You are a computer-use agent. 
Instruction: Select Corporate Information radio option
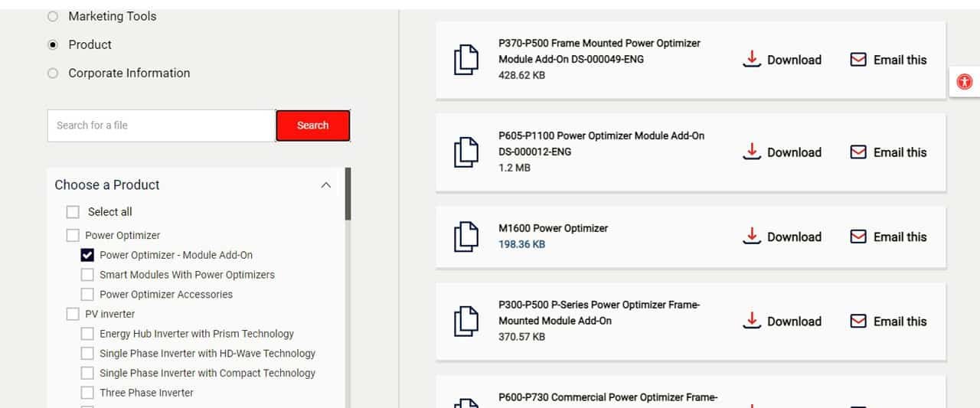coord(53,73)
